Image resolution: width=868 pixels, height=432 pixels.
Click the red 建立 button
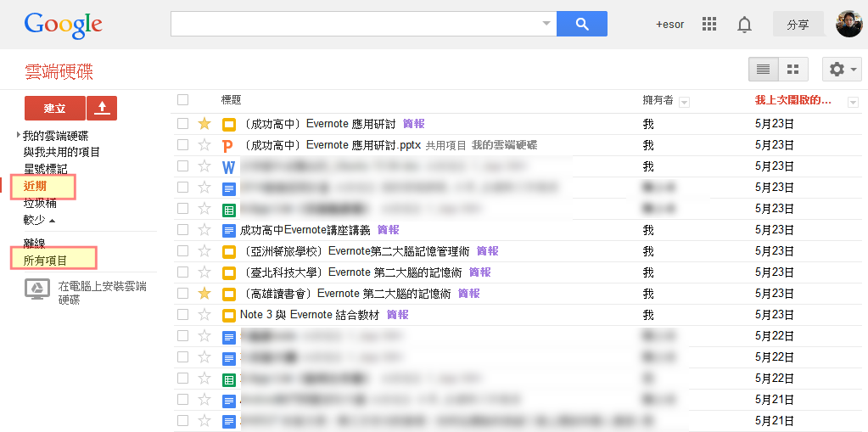[x=55, y=108]
